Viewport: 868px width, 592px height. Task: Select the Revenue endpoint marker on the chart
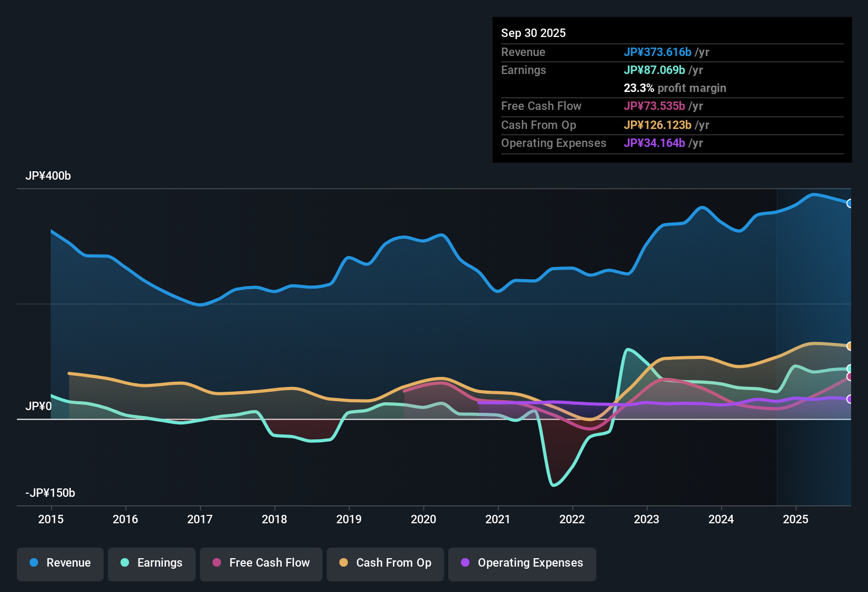(850, 203)
